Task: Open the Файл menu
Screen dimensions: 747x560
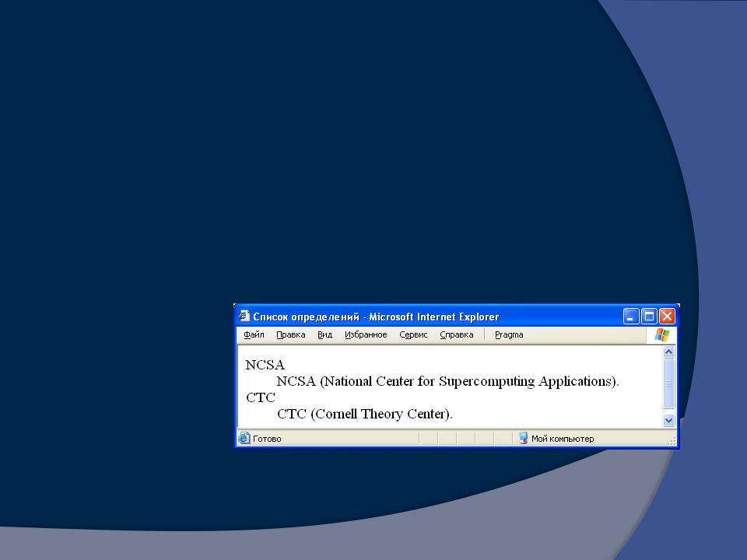Action: (x=254, y=334)
